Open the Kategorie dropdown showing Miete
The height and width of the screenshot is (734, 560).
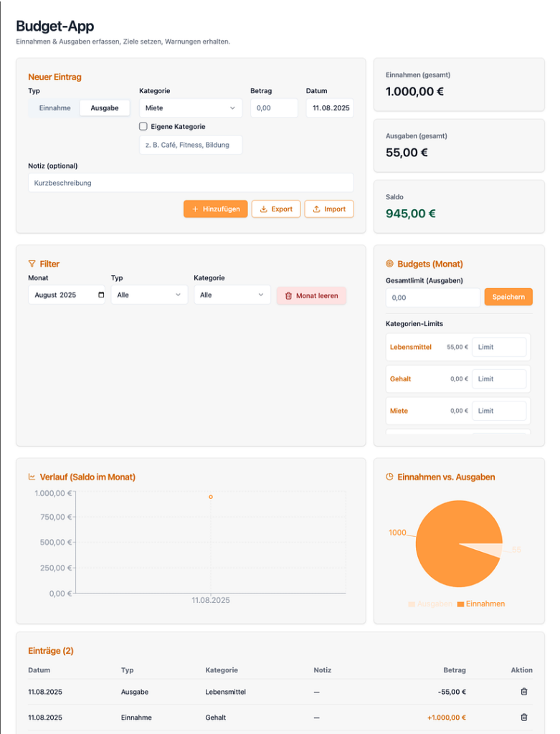click(190, 108)
